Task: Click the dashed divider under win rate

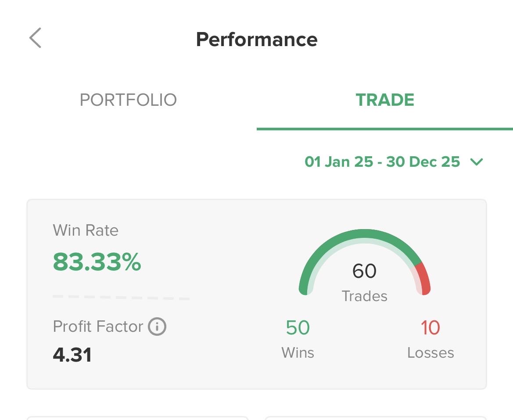Action: pos(121,298)
